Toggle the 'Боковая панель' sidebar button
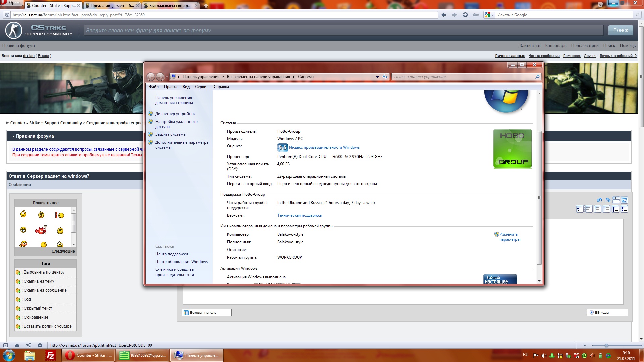644x362 pixels. coord(207,313)
